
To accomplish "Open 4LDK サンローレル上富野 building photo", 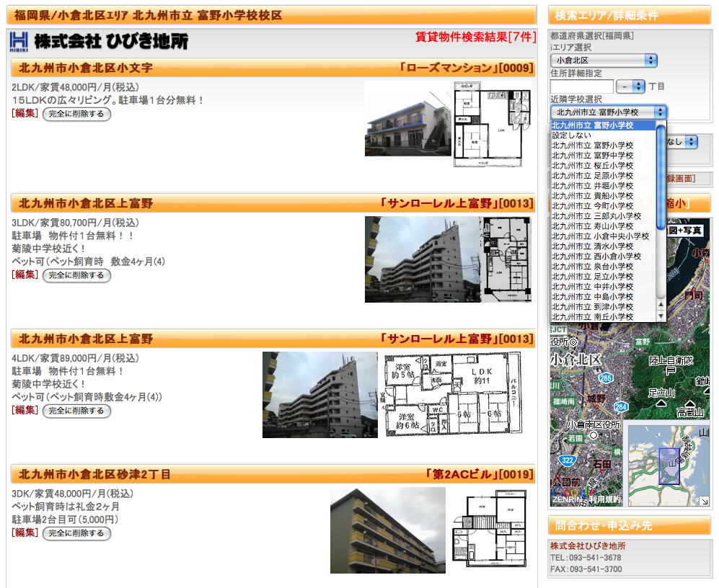I will tap(320, 395).
